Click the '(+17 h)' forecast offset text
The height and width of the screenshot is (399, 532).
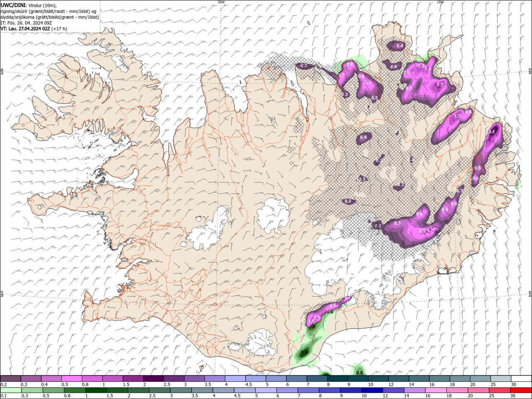(59, 29)
